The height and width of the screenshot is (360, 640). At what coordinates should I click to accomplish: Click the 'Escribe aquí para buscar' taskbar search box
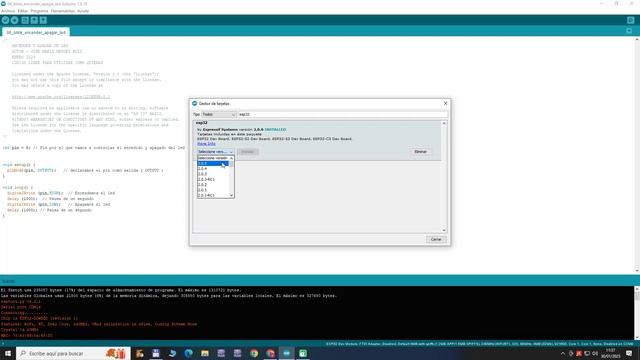(x=73, y=353)
